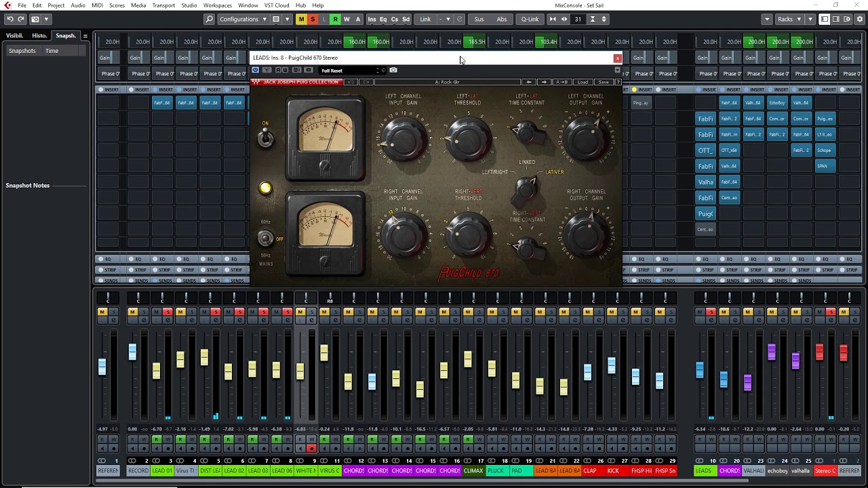Reduce channel width with zoom icon
Viewport: 868px width, 488px height.
[x=553, y=19]
